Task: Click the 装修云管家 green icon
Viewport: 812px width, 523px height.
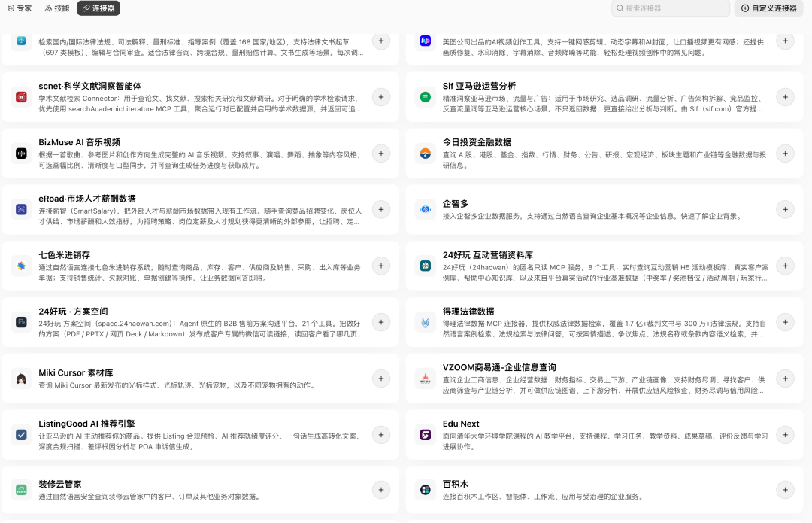Action: click(x=21, y=490)
